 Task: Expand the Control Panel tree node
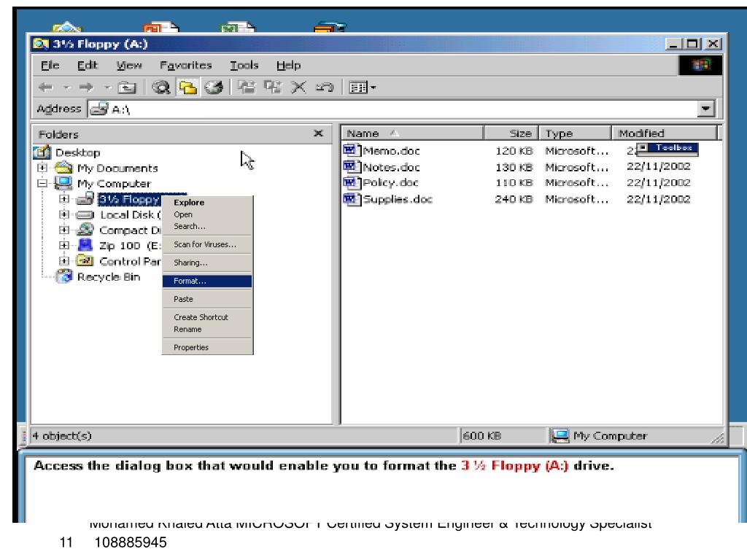(x=64, y=261)
